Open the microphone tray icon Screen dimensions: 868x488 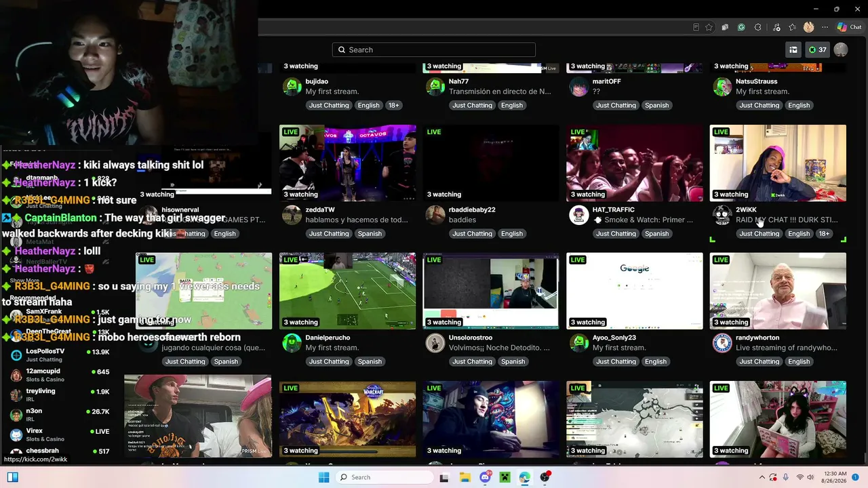click(787, 477)
